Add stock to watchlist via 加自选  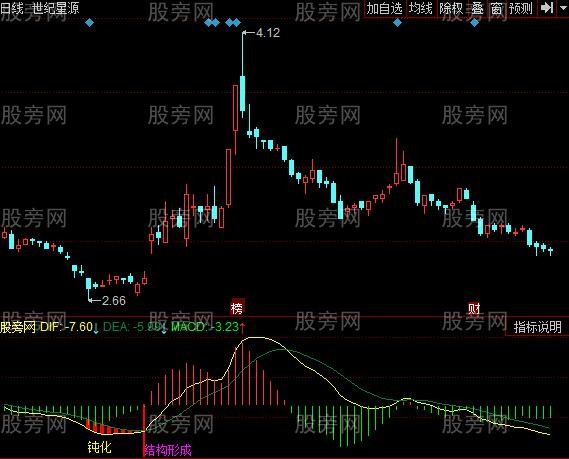coord(384,8)
